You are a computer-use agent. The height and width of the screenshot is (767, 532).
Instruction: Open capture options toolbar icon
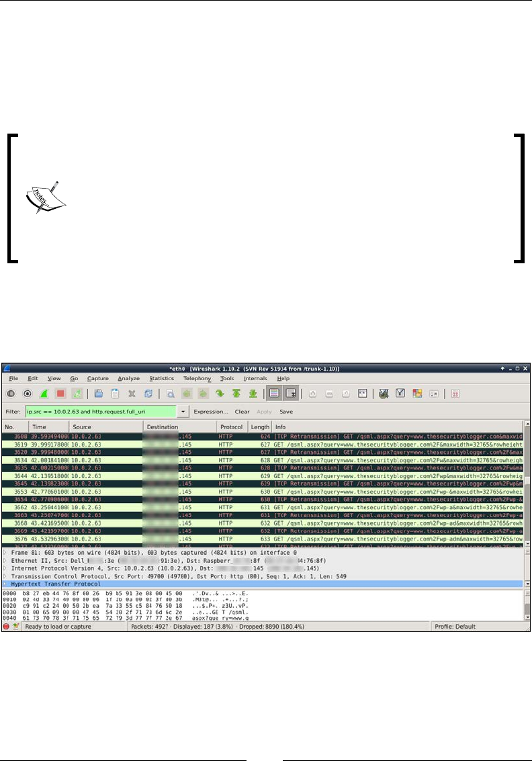coord(28,394)
